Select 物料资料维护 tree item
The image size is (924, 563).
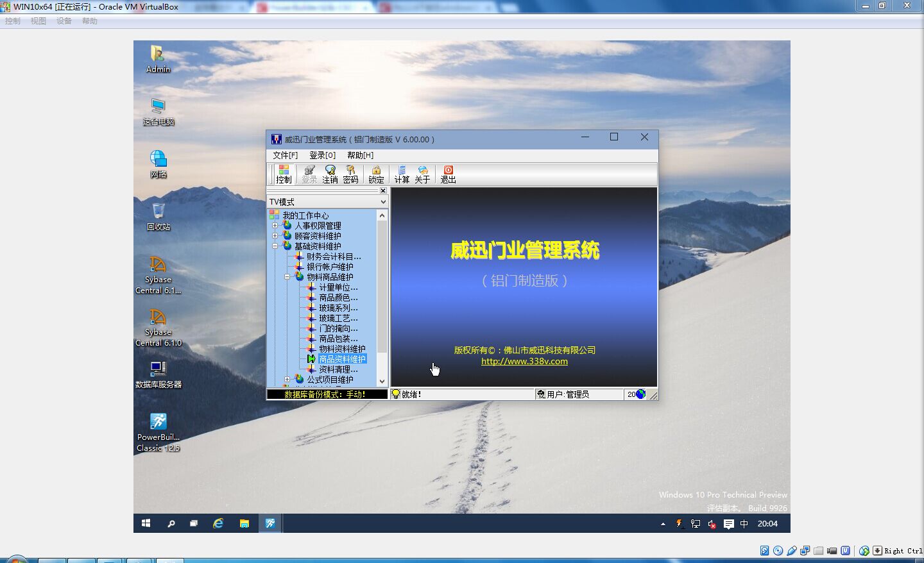[342, 349]
